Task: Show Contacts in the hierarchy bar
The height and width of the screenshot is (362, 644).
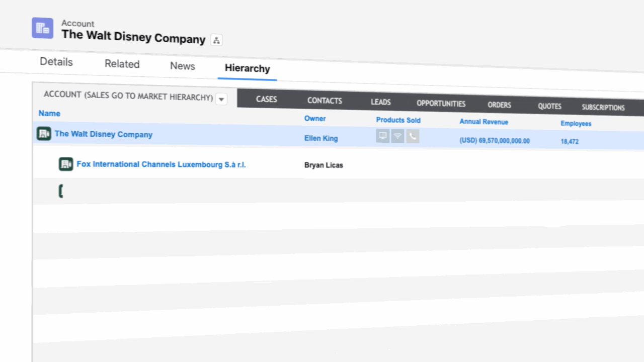Action: (325, 101)
